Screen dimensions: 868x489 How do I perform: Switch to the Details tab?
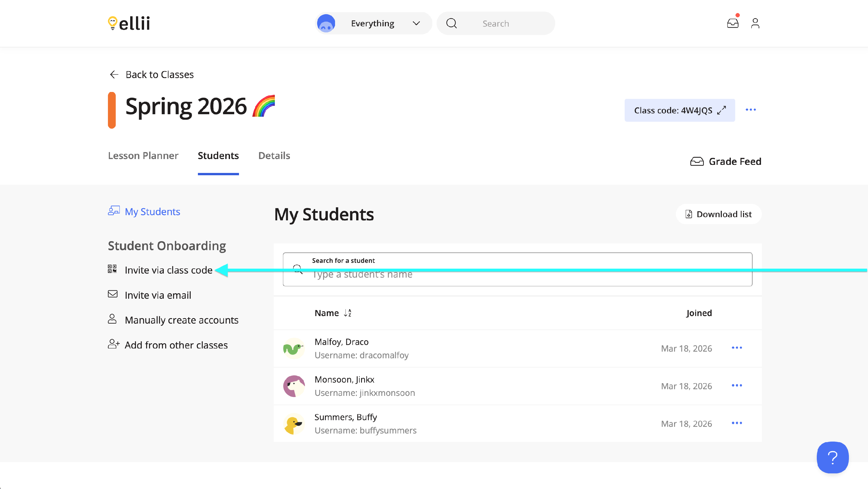274,156
